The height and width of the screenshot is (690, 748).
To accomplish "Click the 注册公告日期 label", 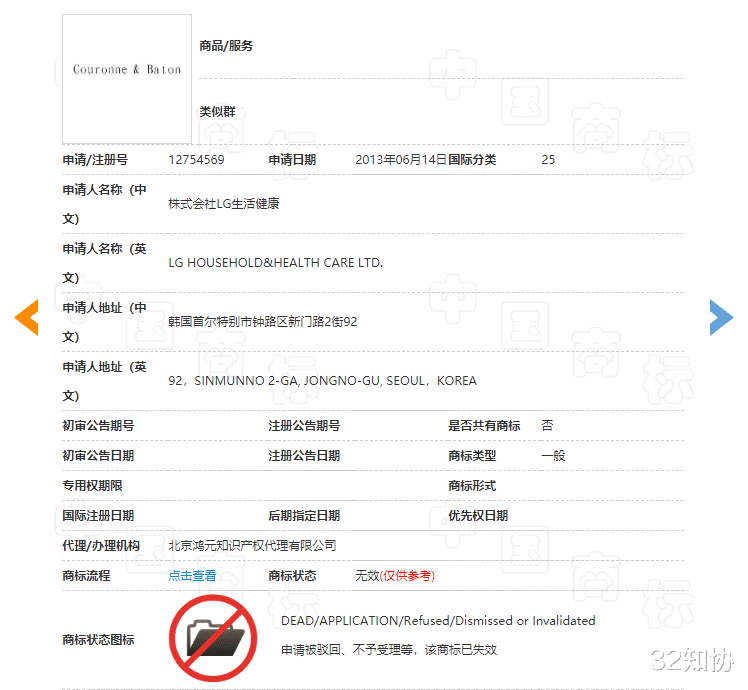I will point(304,455).
